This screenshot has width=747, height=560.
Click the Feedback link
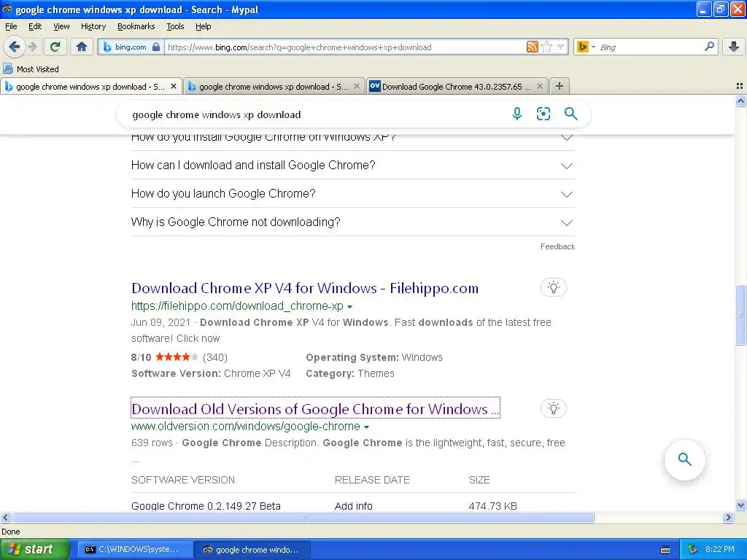557,246
